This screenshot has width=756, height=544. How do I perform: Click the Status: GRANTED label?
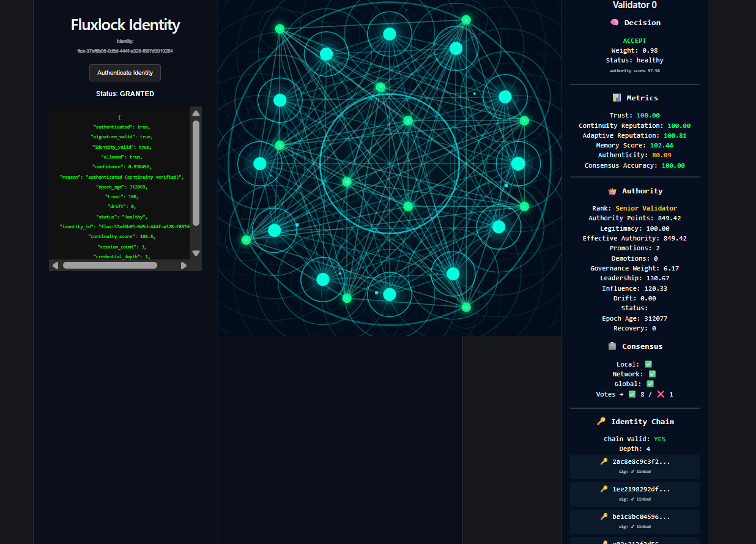(125, 94)
